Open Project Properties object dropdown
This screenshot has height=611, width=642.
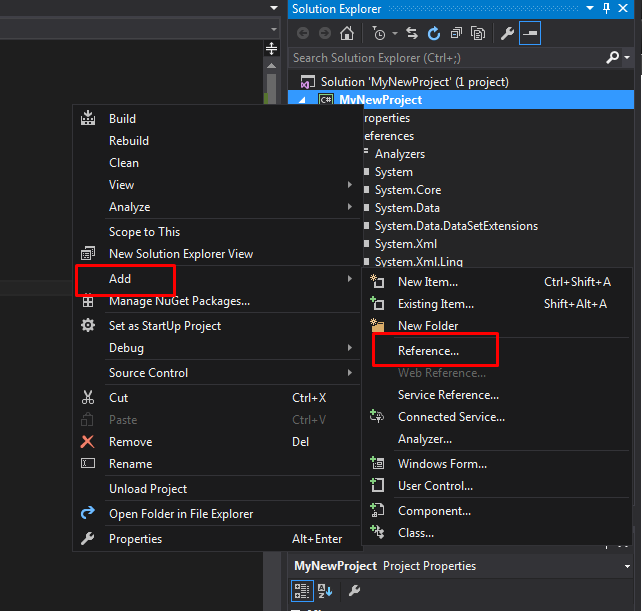tap(628, 566)
